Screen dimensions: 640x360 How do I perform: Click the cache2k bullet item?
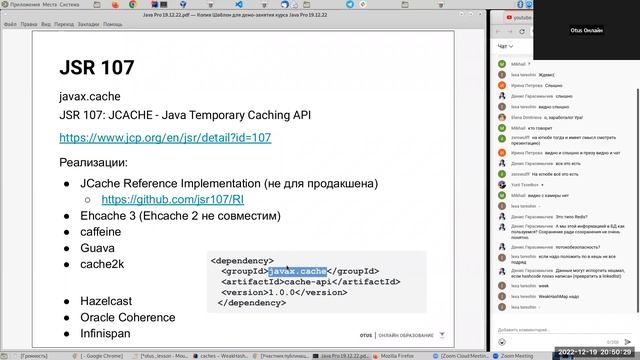[x=102, y=264]
